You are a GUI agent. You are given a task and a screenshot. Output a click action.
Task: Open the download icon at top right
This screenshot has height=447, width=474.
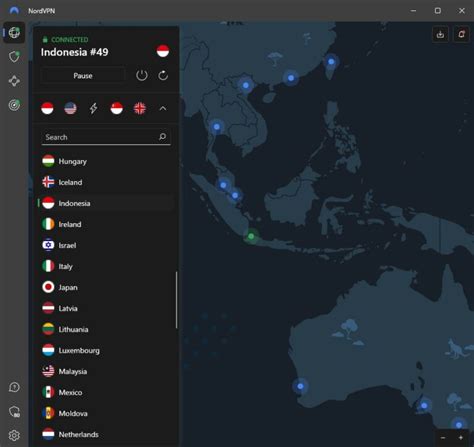point(440,34)
